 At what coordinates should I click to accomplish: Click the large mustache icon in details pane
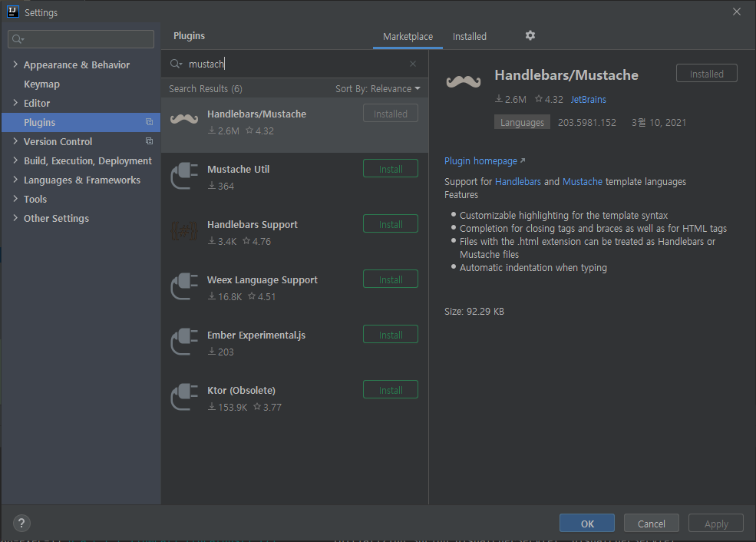point(464,81)
